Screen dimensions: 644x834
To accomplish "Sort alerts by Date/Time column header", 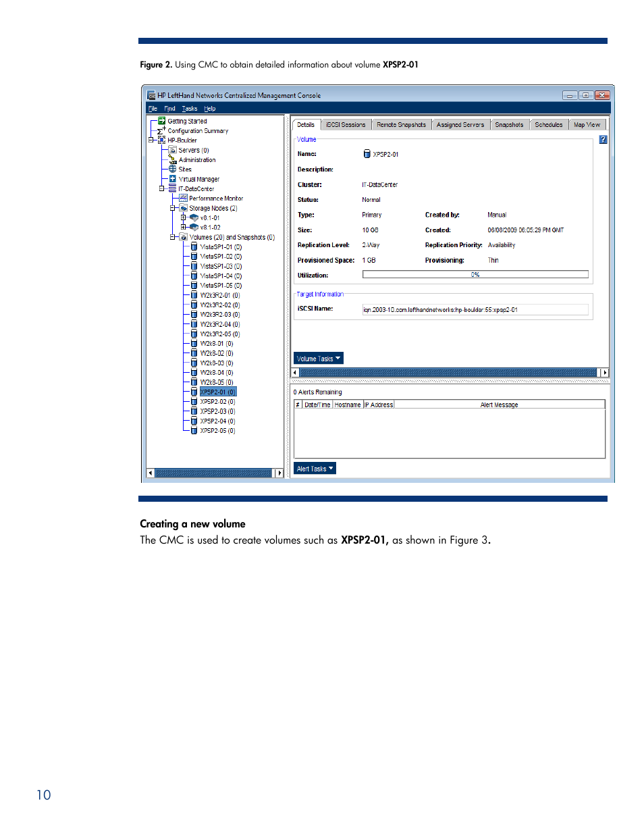I will pos(317,405).
